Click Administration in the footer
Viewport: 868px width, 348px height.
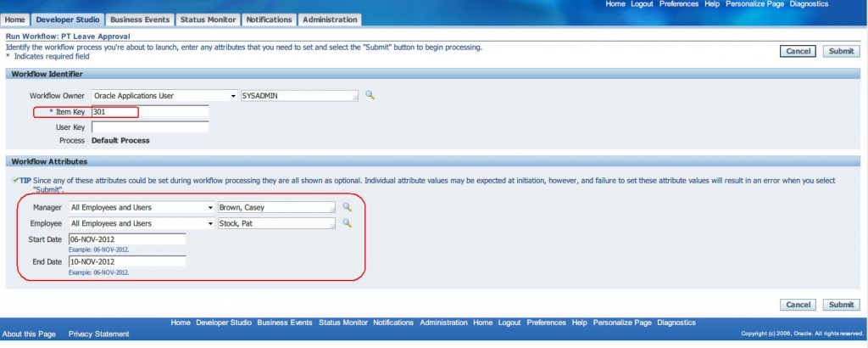click(443, 323)
